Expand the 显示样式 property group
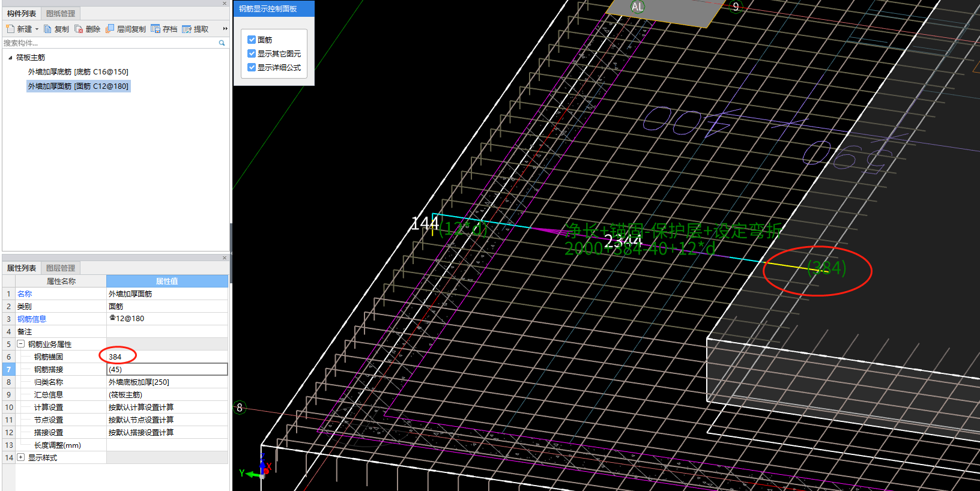Screen dimensions: 980x491 [21, 457]
